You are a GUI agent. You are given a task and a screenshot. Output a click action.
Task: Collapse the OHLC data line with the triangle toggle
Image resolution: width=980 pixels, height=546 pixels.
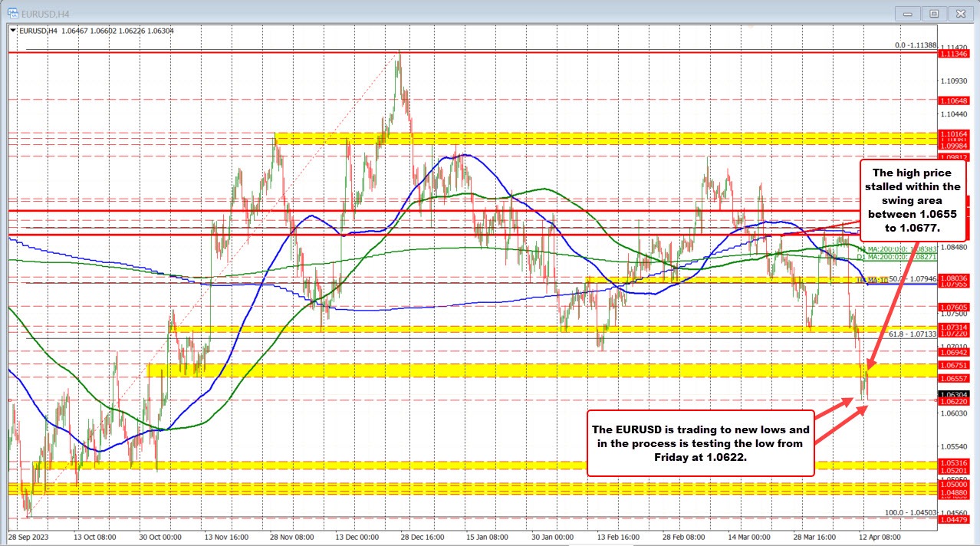point(12,30)
